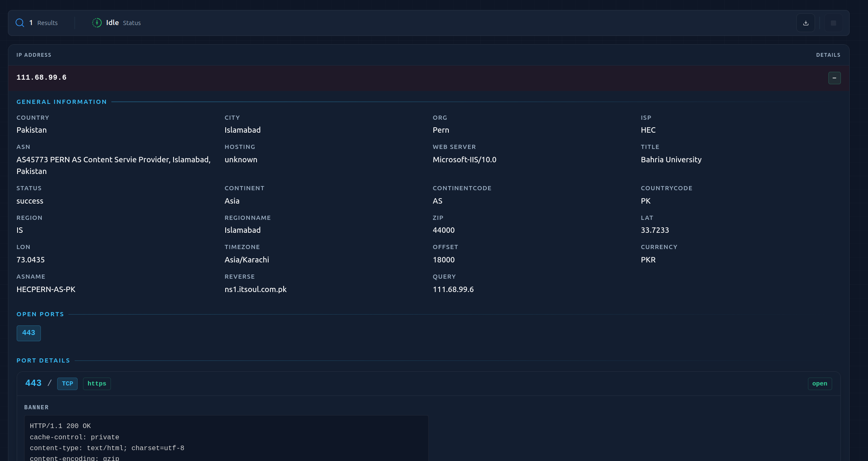
Task: Click the 1 Results counter
Action: point(43,23)
